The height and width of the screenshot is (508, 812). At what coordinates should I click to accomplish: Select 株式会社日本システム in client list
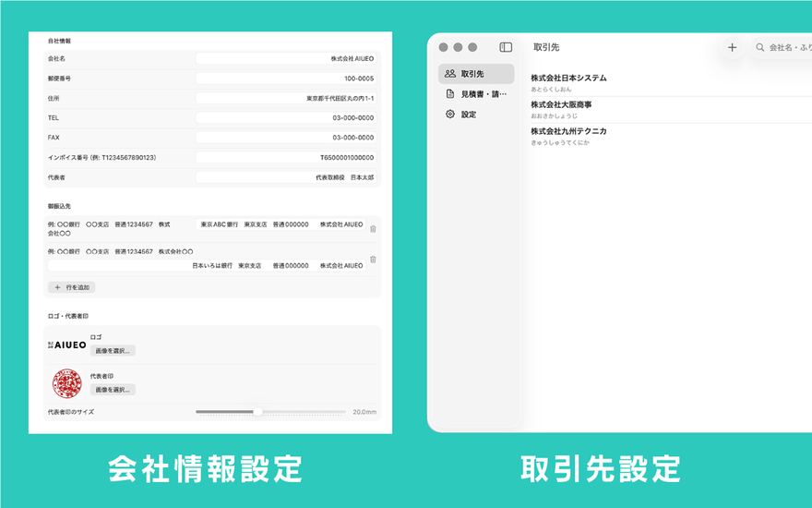[x=671, y=83]
